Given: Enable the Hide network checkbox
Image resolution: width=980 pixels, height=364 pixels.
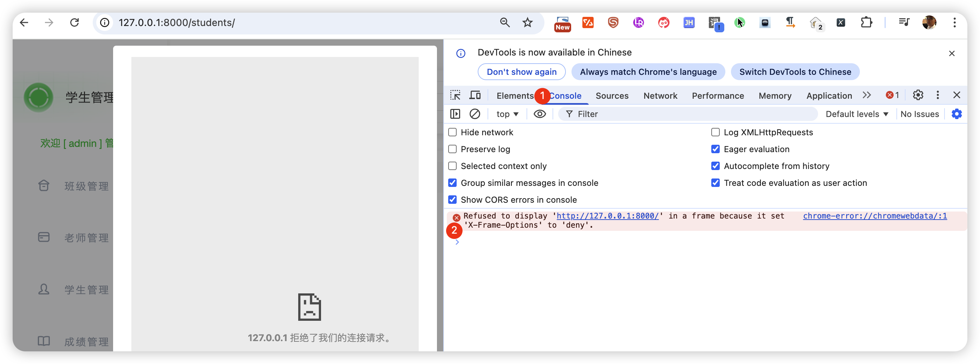Looking at the screenshot, I should pyautogui.click(x=452, y=132).
